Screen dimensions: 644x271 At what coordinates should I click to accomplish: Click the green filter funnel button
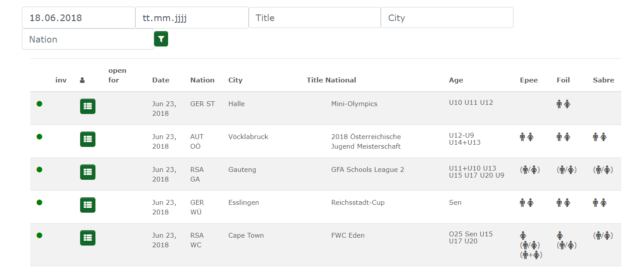point(161,39)
